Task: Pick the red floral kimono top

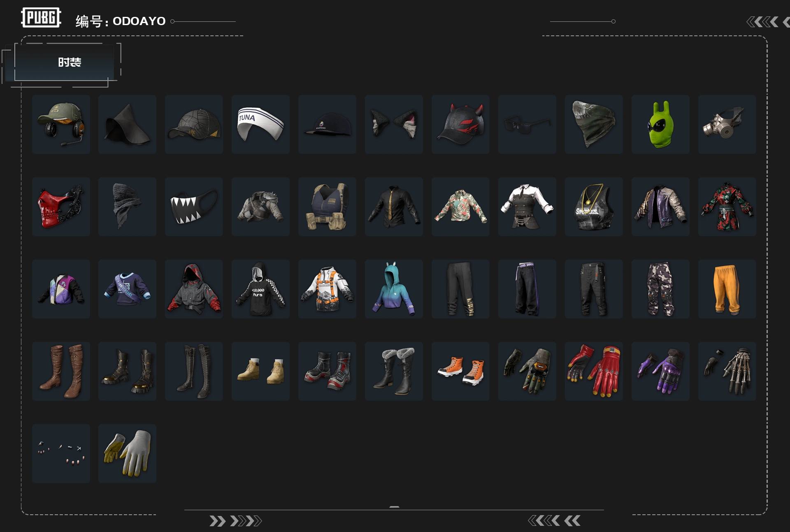Action: (x=727, y=207)
